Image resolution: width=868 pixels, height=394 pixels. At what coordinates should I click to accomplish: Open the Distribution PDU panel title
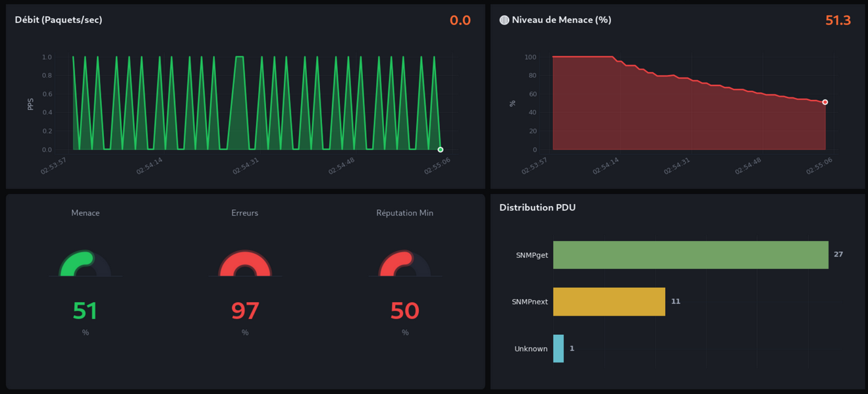coord(537,208)
